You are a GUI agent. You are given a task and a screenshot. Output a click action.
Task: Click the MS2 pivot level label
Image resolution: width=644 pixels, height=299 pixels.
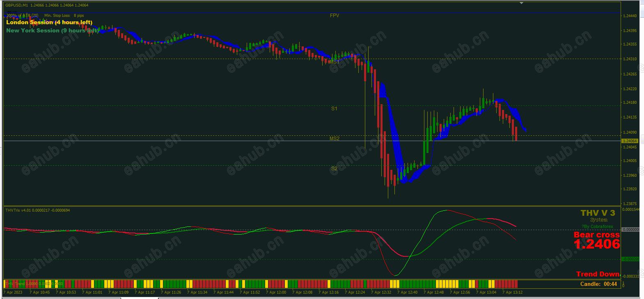(x=335, y=139)
